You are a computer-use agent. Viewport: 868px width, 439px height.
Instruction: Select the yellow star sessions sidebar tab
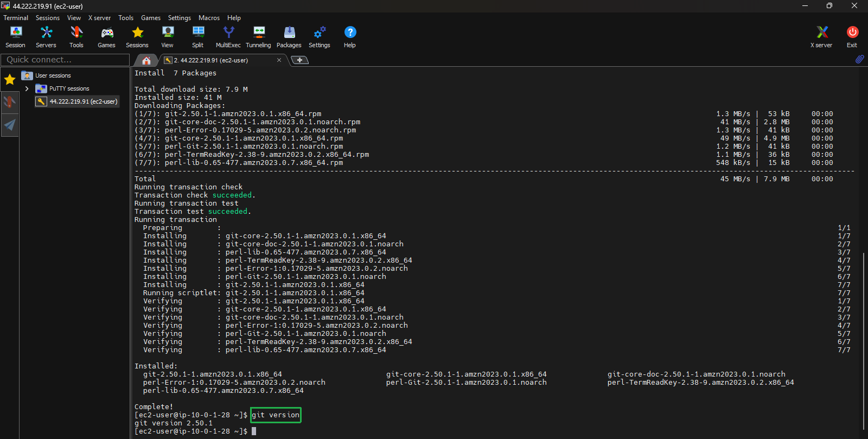[x=10, y=80]
